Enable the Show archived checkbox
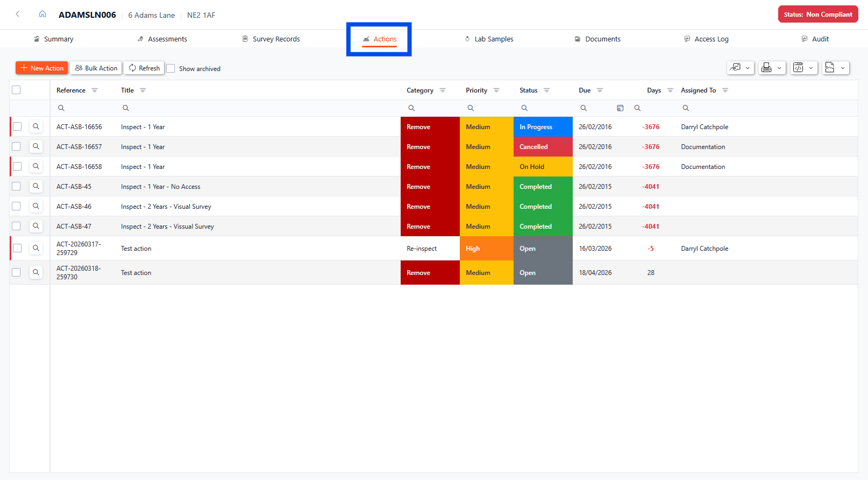The width and height of the screenshot is (868, 480). (x=171, y=69)
